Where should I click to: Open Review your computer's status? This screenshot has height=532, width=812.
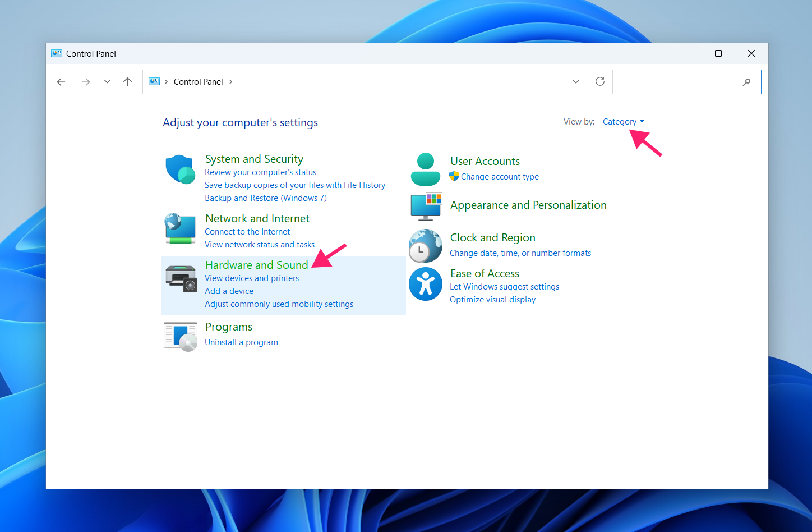click(260, 172)
